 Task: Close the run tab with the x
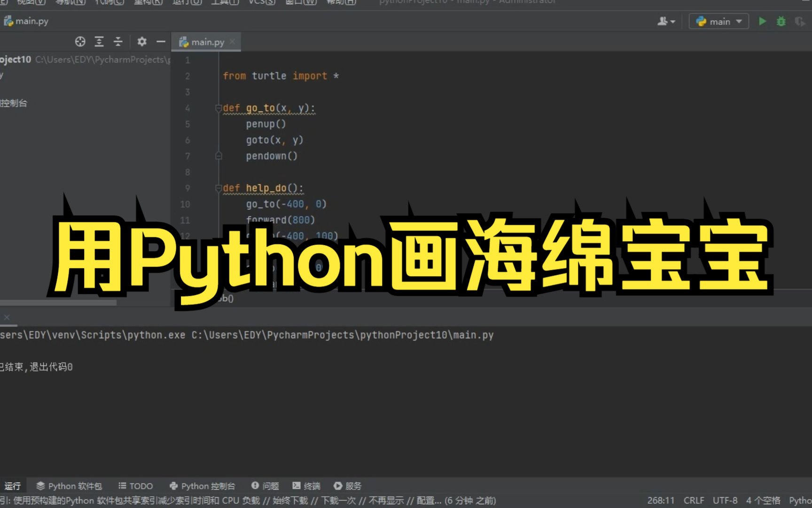click(7, 317)
